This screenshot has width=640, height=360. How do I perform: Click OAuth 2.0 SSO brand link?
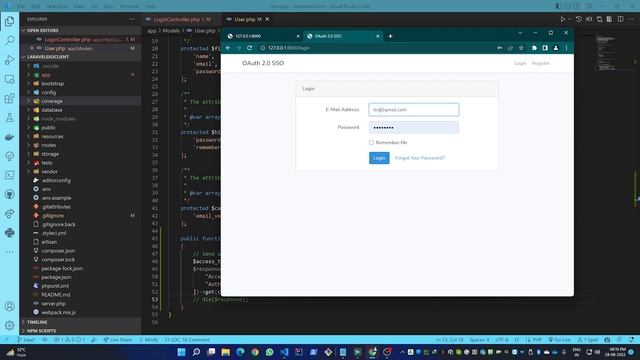(263, 63)
